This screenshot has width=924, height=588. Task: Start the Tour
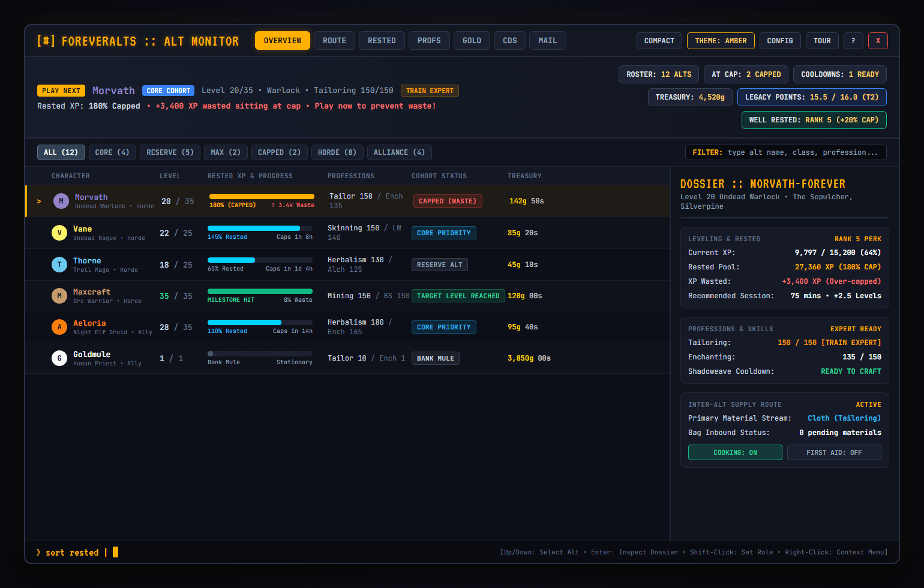pos(822,41)
